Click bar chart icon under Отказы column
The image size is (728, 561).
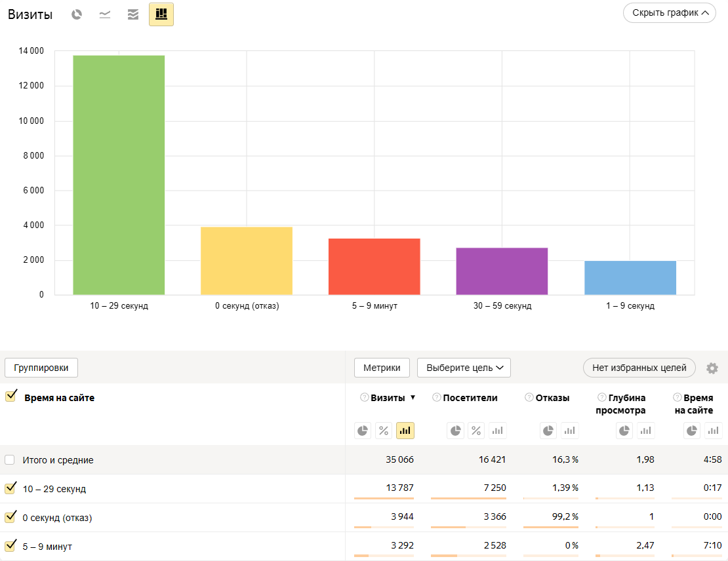(x=569, y=431)
